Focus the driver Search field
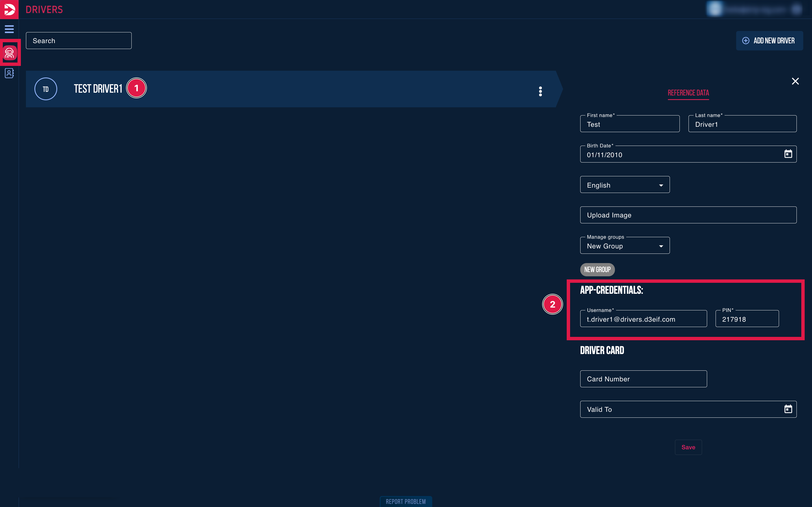This screenshot has height=507, width=812. coord(78,41)
